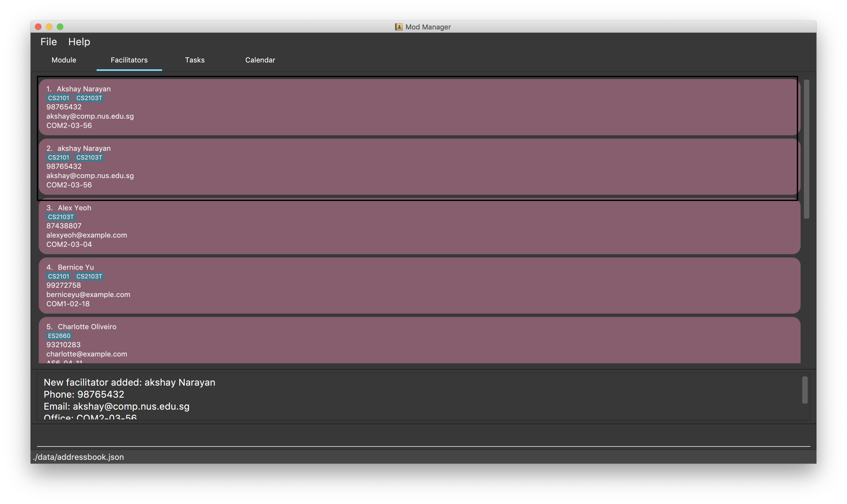The image size is (847, 504).
Task: Click the Mod Manager title bar icon
Action: pyautogui.click(x=398, y=27)
